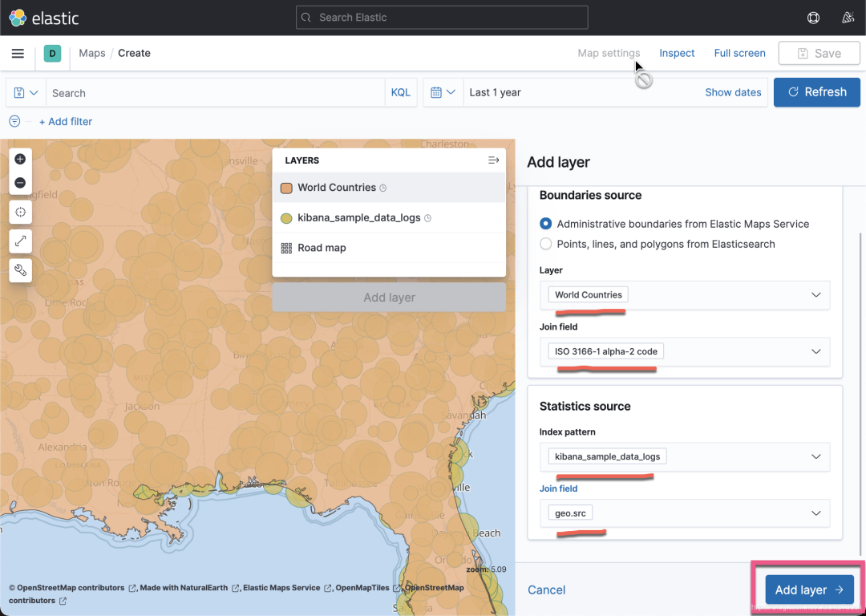Click Create breadcrumb

[134, 53]
